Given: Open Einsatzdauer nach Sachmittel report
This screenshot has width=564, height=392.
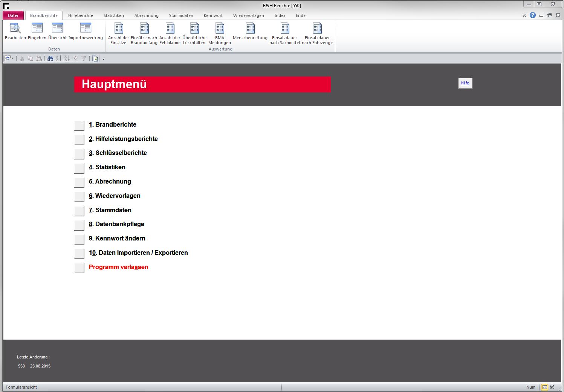Looking at the screenshot, I should [x=285, y=34].
